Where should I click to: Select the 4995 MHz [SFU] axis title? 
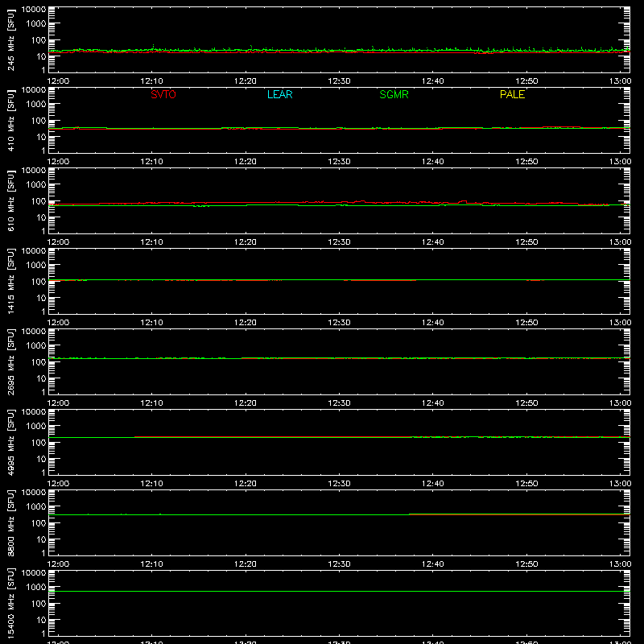click(11, 442)
